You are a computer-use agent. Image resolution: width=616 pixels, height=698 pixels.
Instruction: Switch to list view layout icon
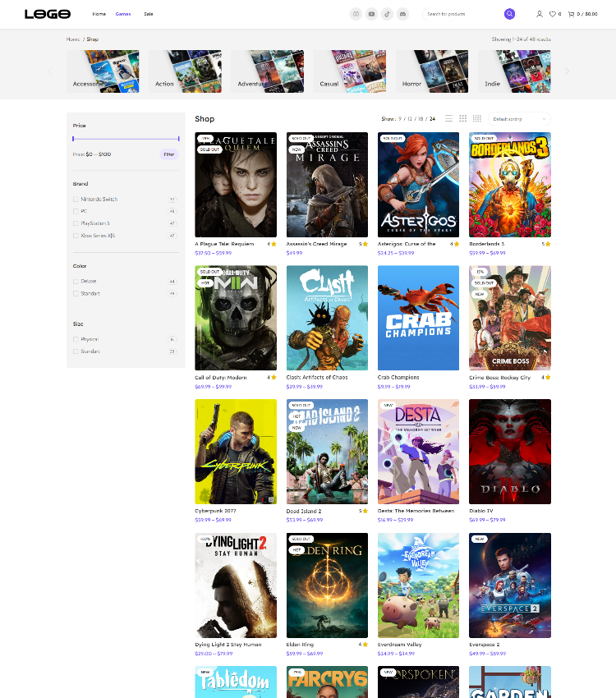[x=449, y=119]
